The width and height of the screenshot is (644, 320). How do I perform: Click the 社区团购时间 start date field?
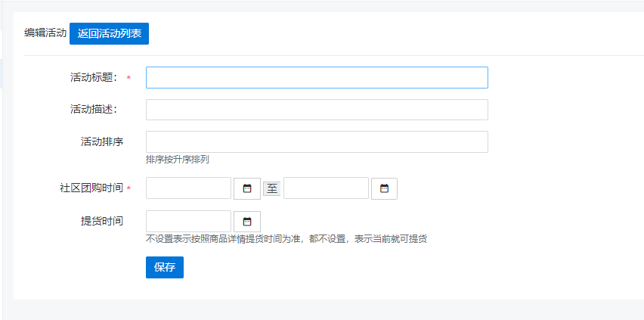click(x=188, y=188)
